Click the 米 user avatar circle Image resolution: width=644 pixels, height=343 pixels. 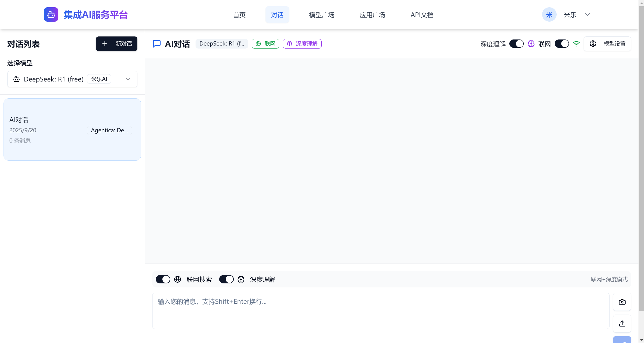pos(549,15)
